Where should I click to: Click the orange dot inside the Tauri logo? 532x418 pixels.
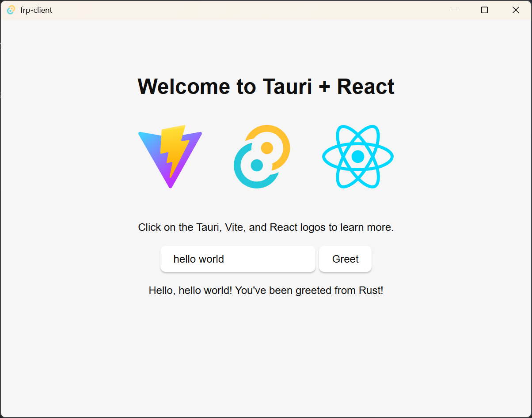coord(267,148)
